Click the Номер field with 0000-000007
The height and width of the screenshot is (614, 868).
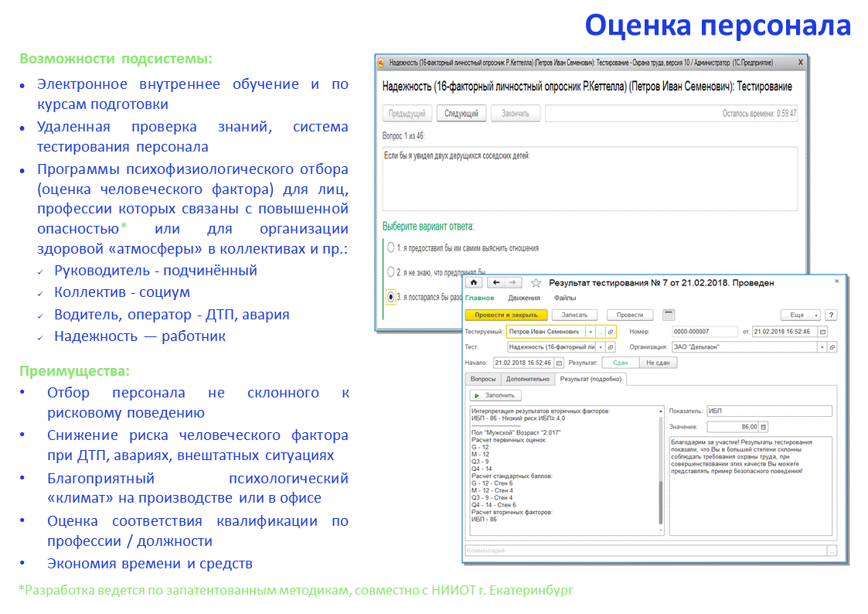click(x=705, y=332)
